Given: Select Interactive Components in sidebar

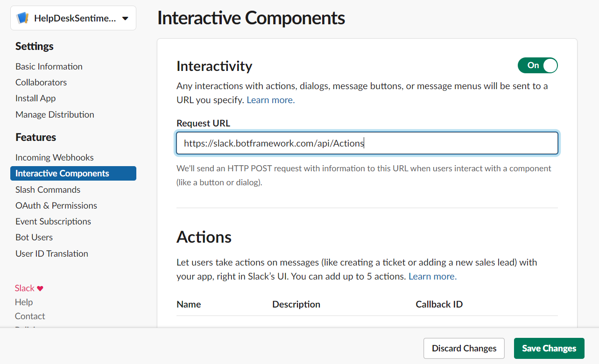Looking at the screenshot, I should tap(62, 173).
